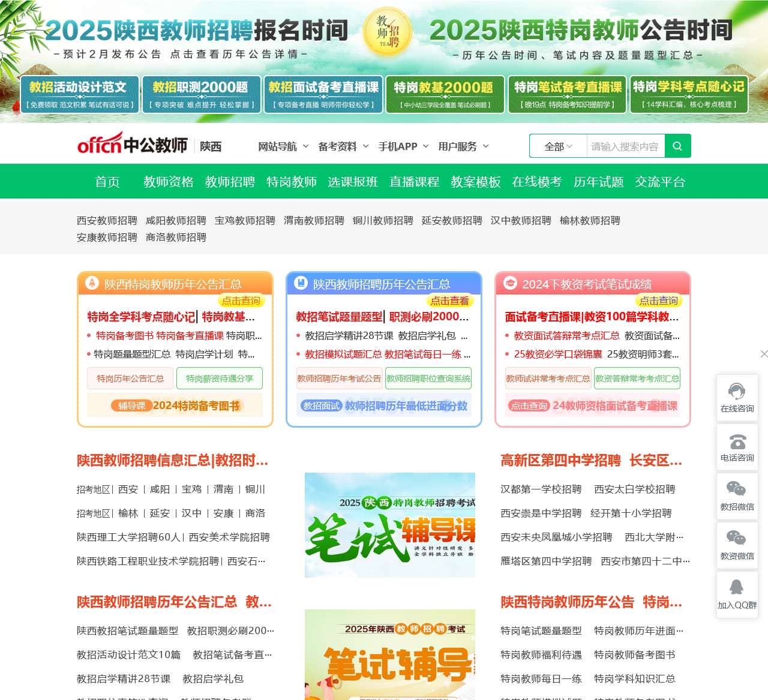Open the 特岗教师 nav tab
This screenshot has height=700, width=768.
click(x=292, y=182)
